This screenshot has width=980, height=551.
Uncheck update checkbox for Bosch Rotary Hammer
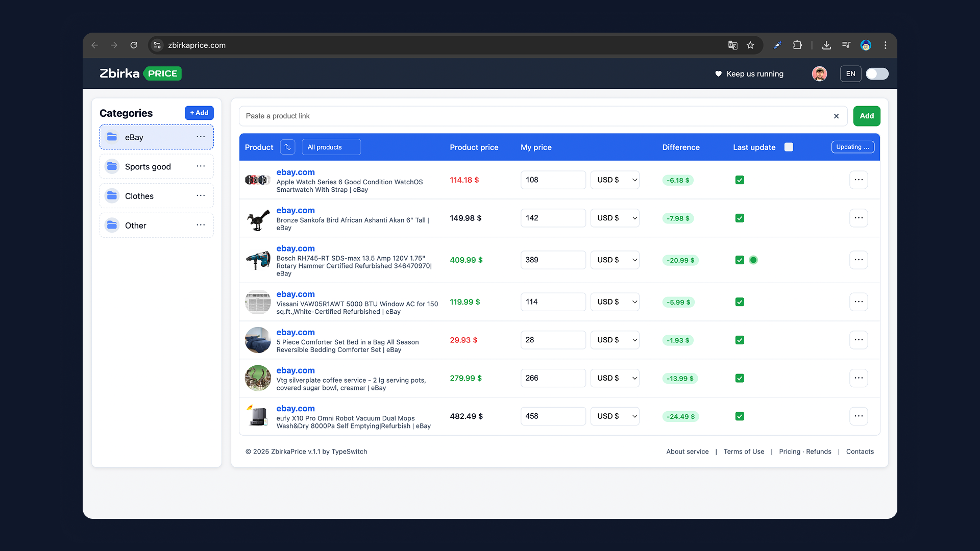coord(740,260)
